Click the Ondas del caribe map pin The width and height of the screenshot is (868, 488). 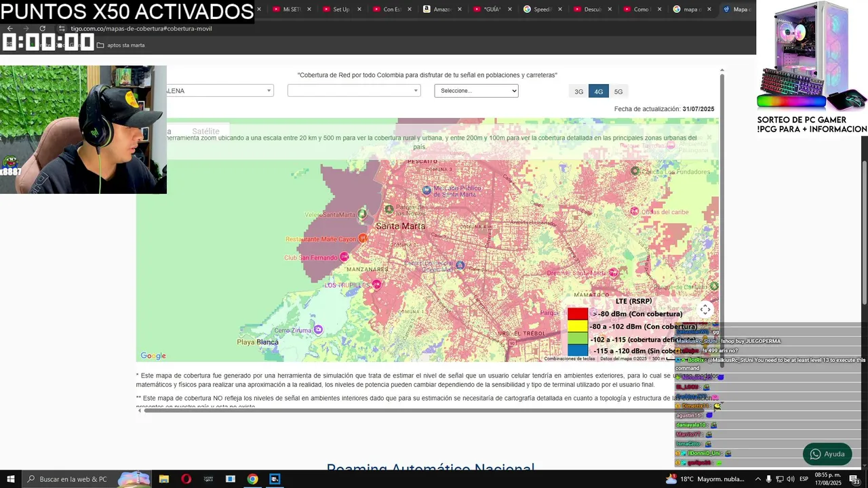tap(635, 211)
